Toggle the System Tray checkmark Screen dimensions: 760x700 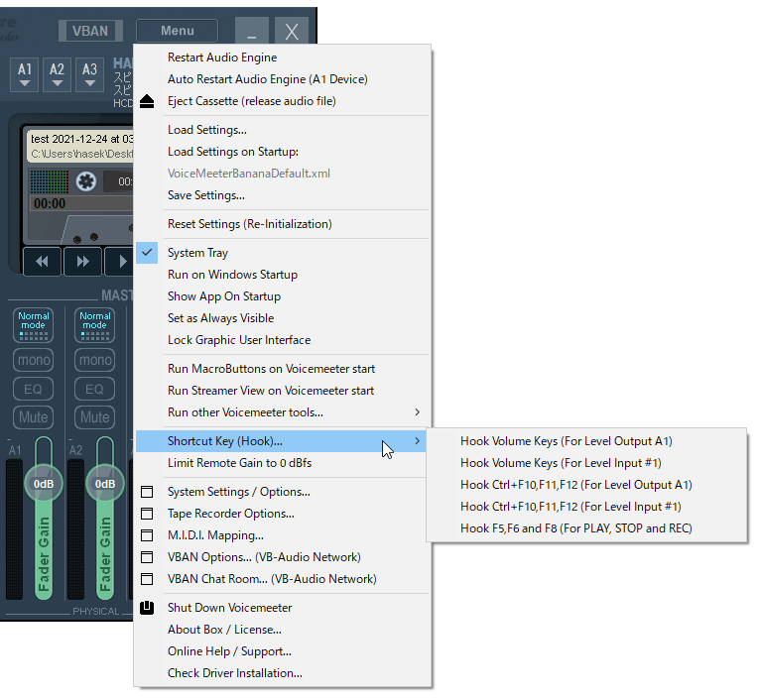coord(147,253)
